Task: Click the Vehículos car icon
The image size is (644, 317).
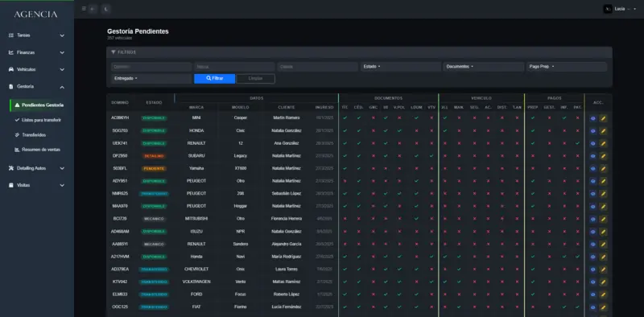Action: (x=11, y=69)
